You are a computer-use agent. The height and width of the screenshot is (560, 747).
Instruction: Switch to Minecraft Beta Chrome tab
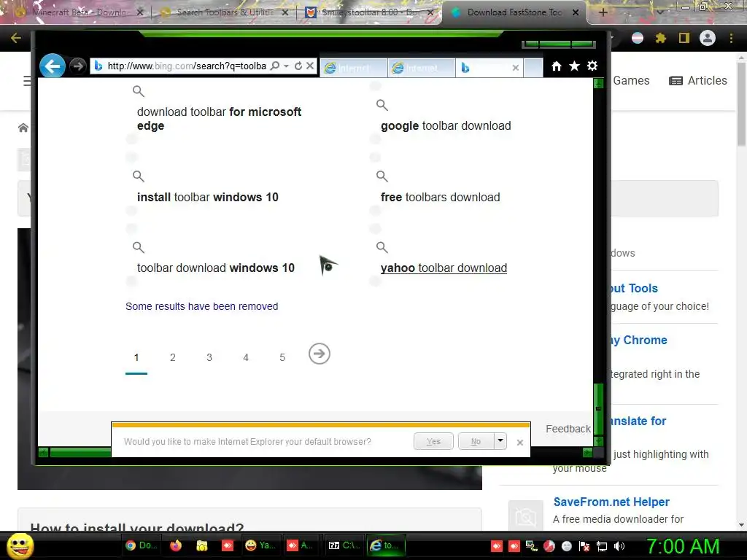pos(80,12)
